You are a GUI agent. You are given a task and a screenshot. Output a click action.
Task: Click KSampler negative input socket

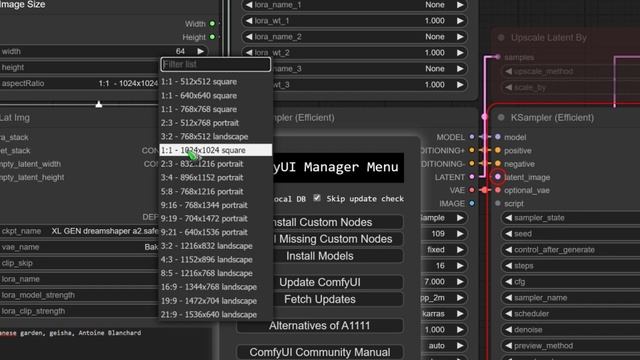(x=498, y=164)
